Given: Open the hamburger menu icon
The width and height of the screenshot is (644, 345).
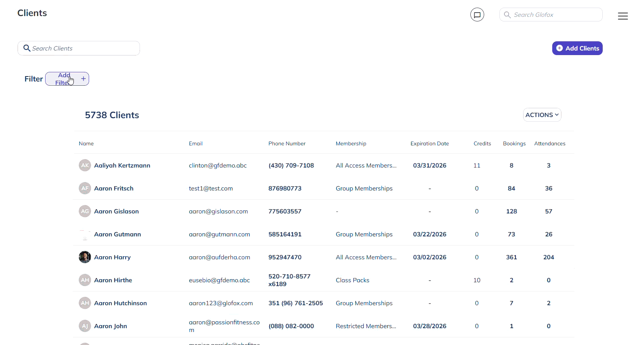Looking at the screenshot, I should coord(623,16).
